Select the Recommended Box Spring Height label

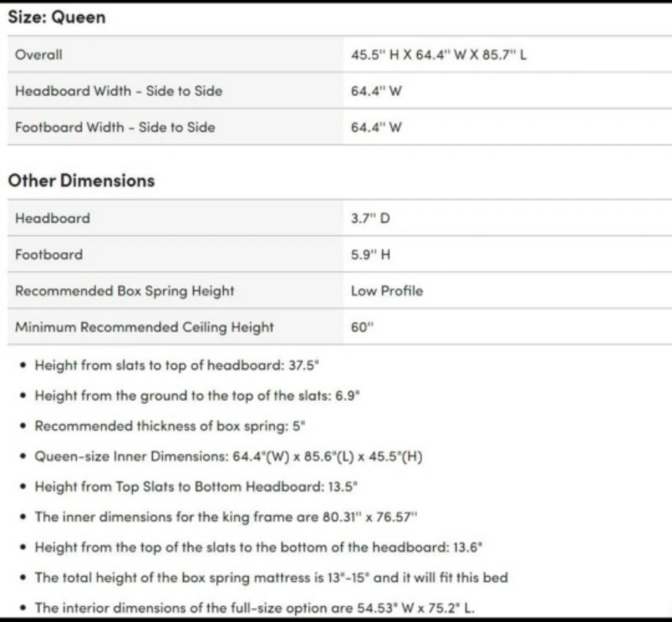tap(124, 291)
